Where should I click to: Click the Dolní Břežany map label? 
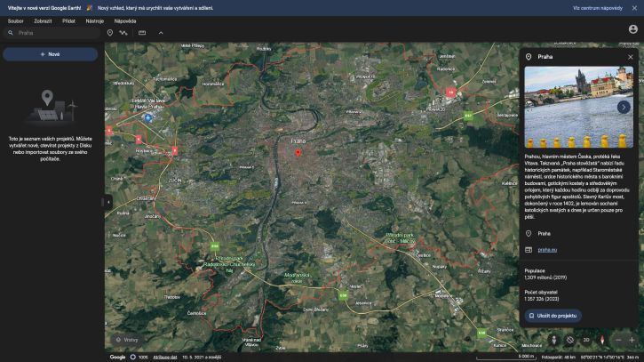pyautogui.click(x=315, y=310)
